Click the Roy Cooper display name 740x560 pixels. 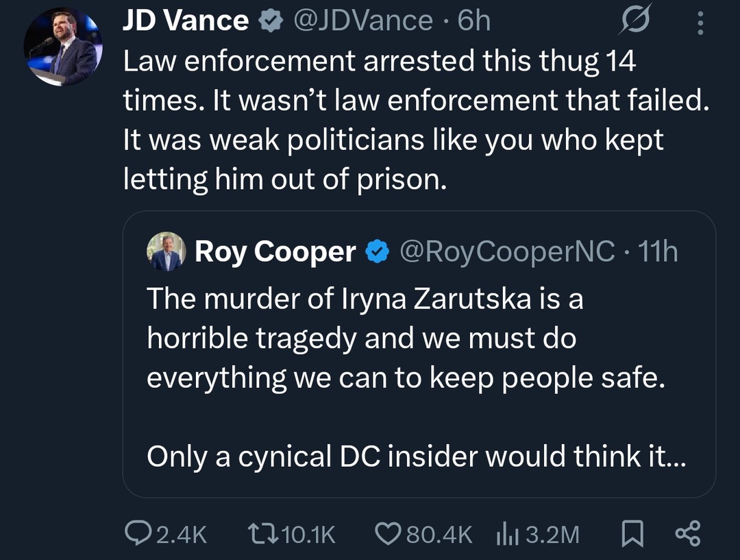tap(275, 252)
